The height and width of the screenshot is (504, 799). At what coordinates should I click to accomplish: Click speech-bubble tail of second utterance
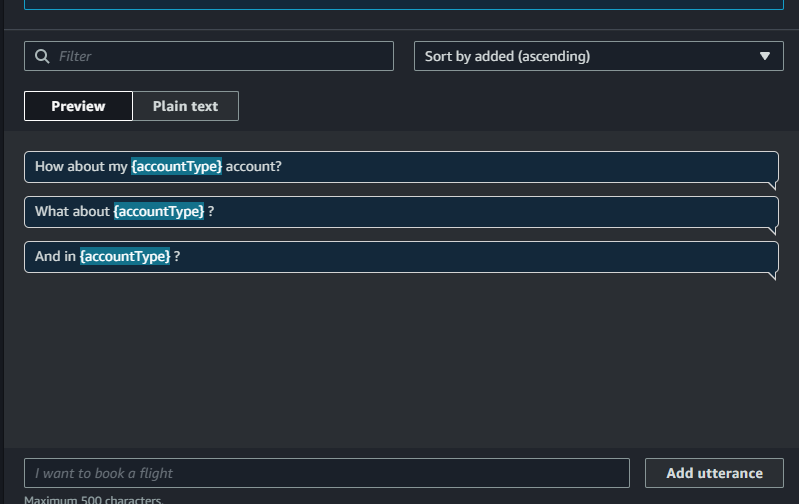pyautogui.click(x=772, y=230)
